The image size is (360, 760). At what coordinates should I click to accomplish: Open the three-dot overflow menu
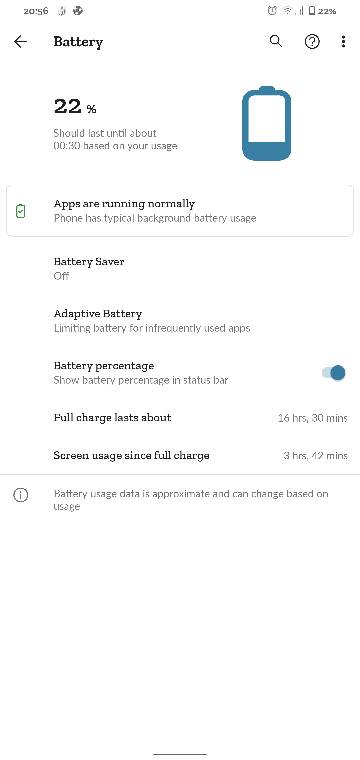(343, 42)
